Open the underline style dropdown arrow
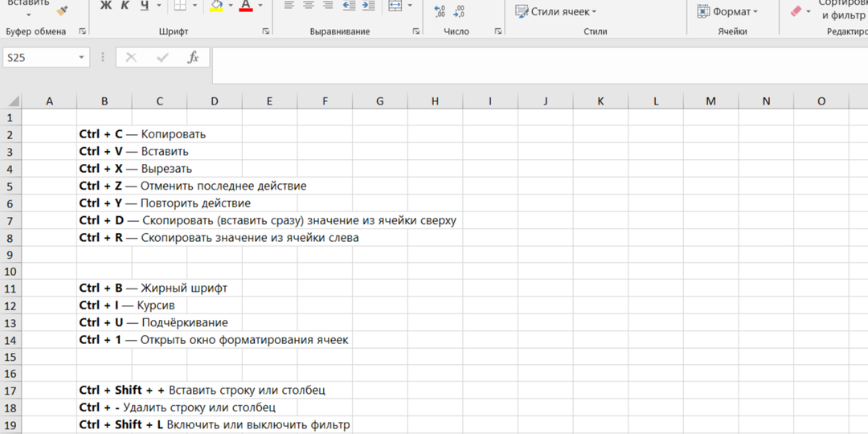Image resolution: width=868 pixels, height=434 pixels. pos(159,6)
